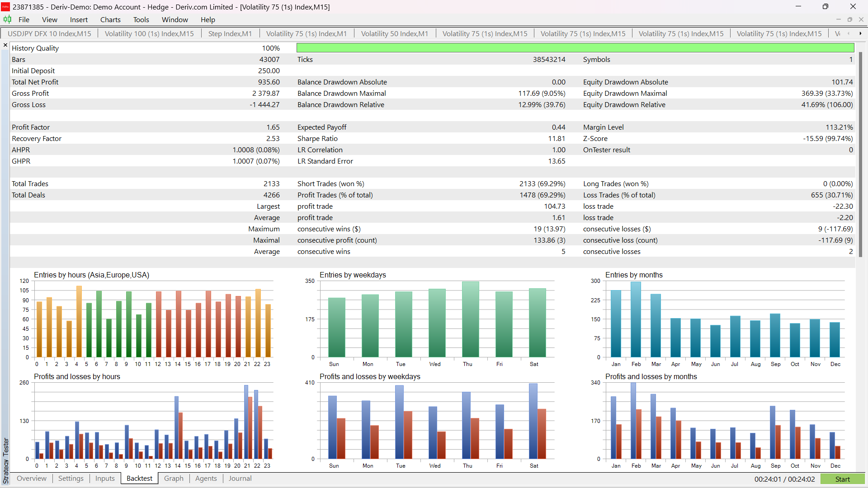
Task: Click the MetaTrader app icon beside File
Action: [7, 19]
